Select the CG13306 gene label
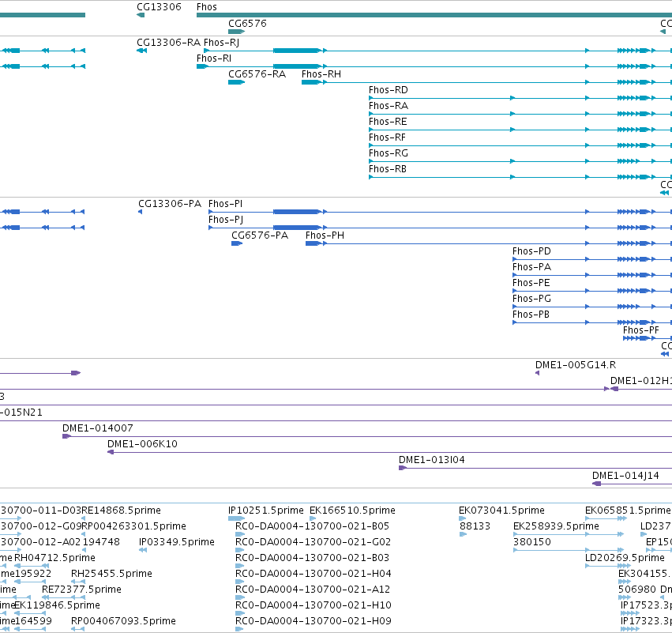672x633 pixels. [x=159, y=7]
